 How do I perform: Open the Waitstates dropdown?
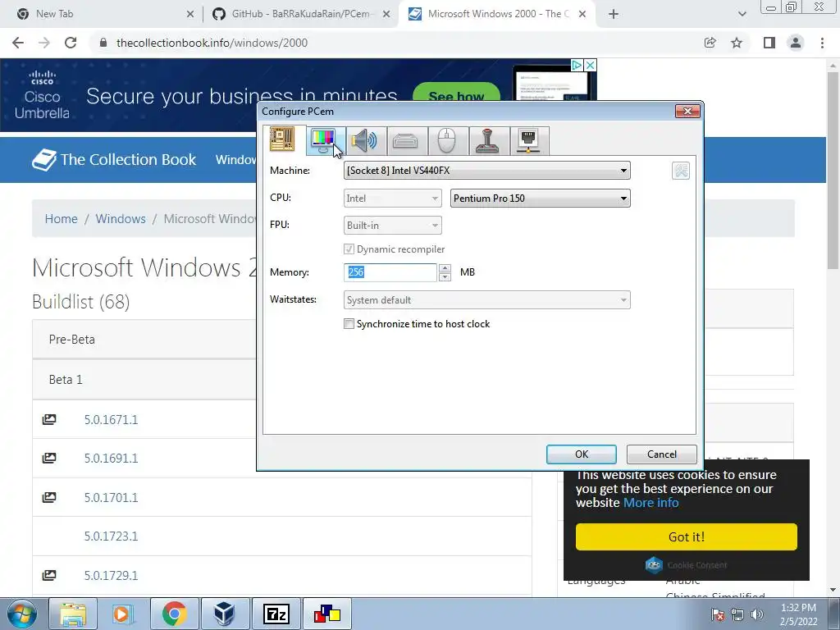coord(487,300)
